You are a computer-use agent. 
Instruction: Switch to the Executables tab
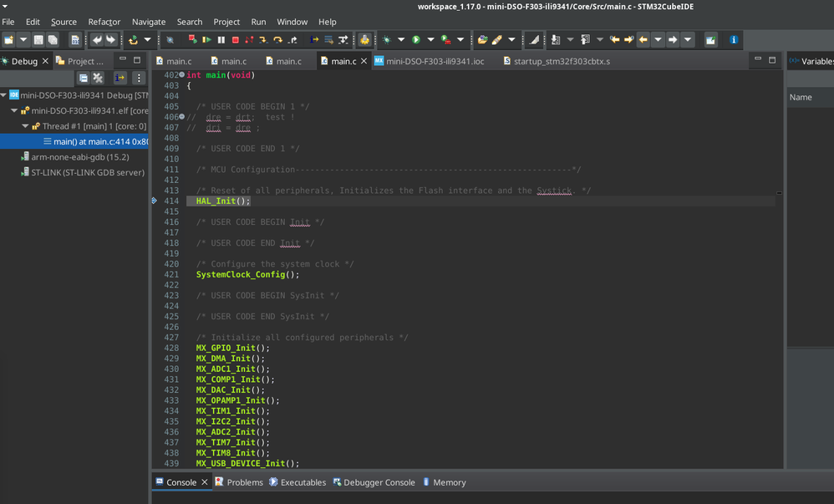(297, 482)
